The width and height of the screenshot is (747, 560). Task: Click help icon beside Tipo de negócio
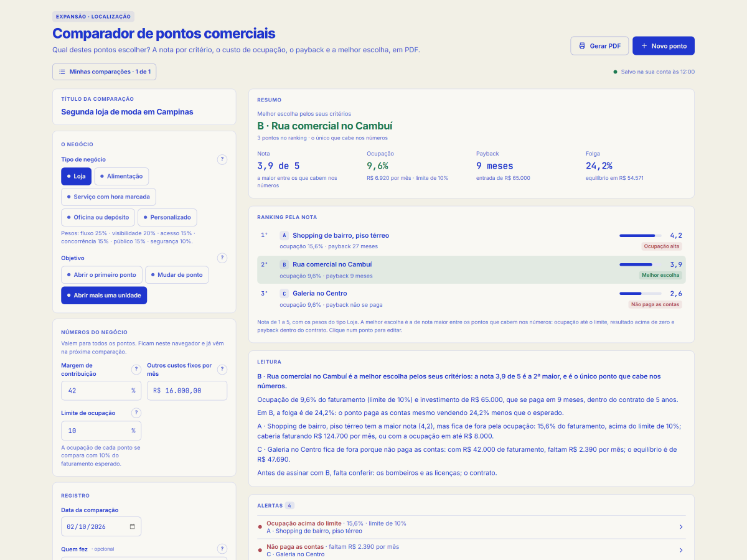222,159
